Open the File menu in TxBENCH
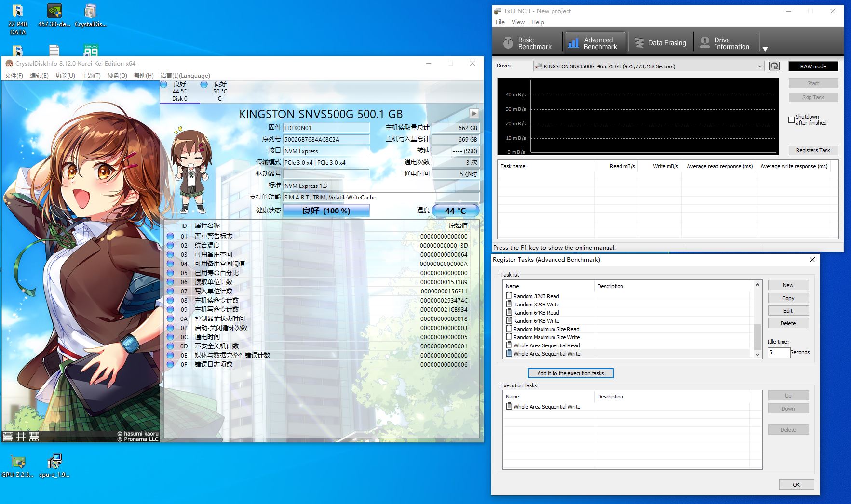Screen dimensions: 851x504 [x=500, y=22]
